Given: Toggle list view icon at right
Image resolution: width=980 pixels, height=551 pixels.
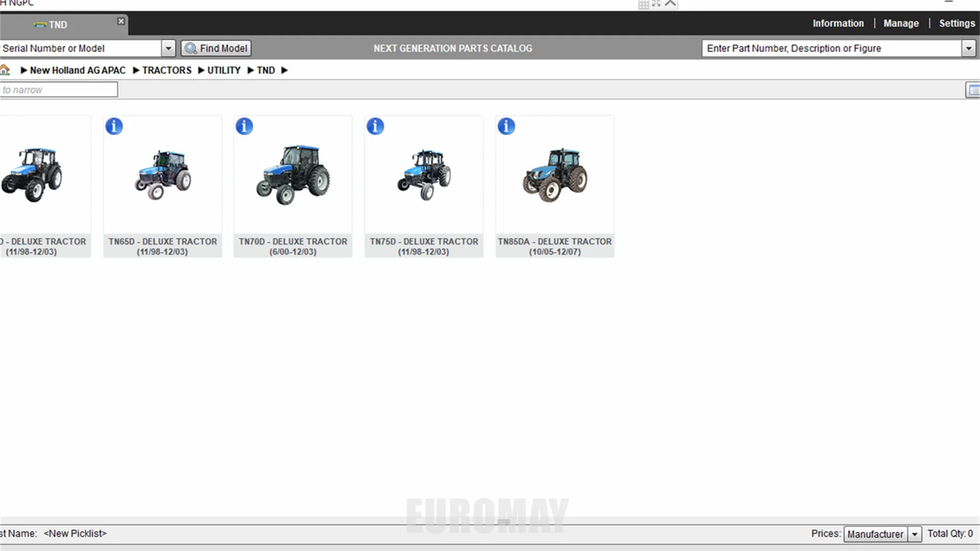Looking at the screenshot, I should click(x=972, y=90).
